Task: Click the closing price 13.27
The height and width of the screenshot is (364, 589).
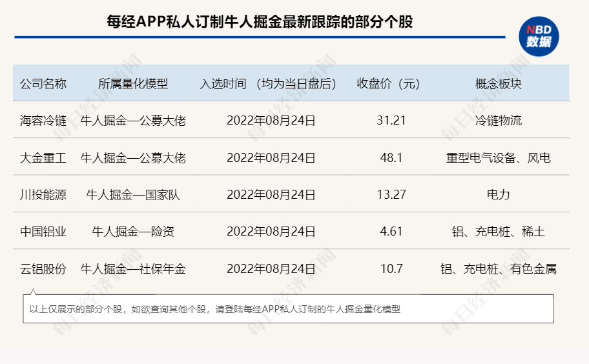Action: [391, 195]
